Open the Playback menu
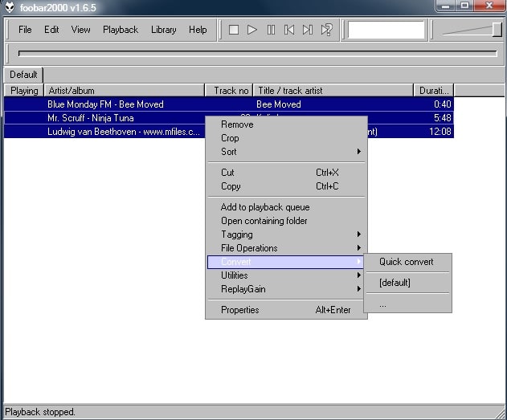 121,30
